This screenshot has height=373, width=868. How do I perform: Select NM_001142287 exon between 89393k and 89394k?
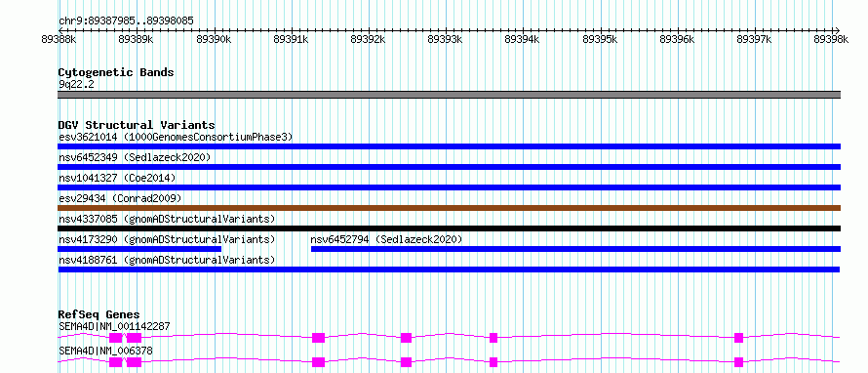click(493, 338)
